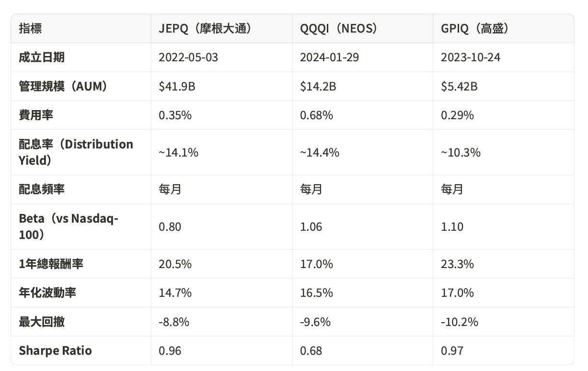The image size is (588, 371).
Task: Select GPIQ Sharpe Ratio value 0.97
Action: 452,350
